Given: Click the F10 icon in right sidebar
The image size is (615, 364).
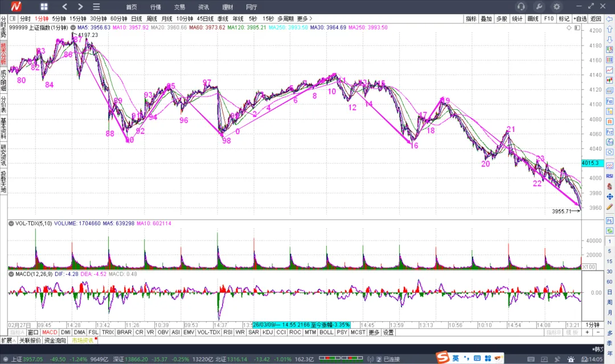Looking at the screenshot, I should click(x=609, y=101).
